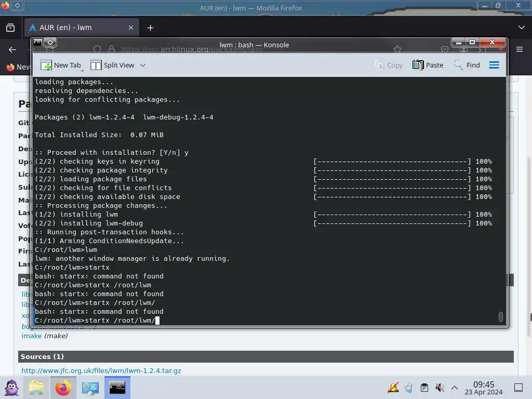Click the pencil tray icon beside the taskbar apps
This screenshot has width=532, height=399.
[393, 388]
